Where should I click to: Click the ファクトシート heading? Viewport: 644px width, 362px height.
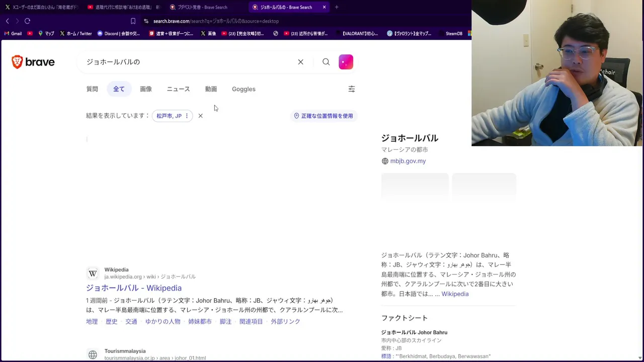click(x=405, y=318)
